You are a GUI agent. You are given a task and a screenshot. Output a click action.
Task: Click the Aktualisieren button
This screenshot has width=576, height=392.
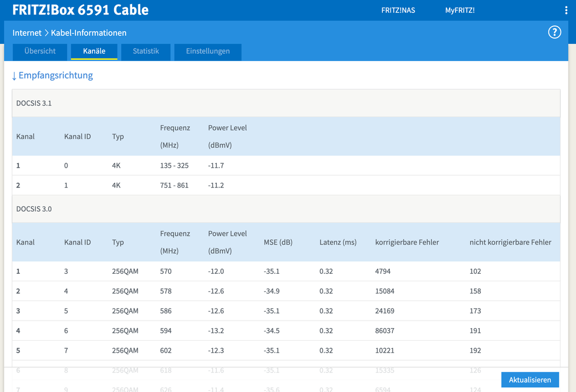coord(530,380)
